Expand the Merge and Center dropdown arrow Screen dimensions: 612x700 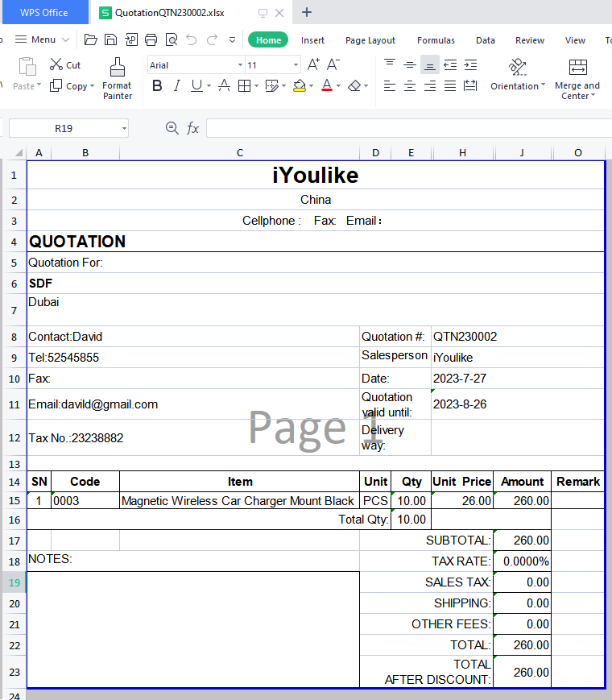[x=593, y=95]
